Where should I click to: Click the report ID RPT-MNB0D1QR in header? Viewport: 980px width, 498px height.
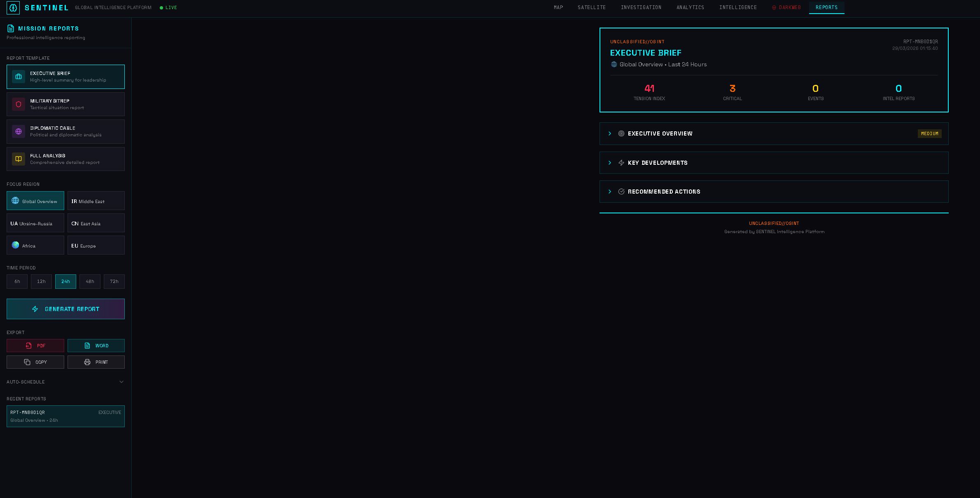921,42
